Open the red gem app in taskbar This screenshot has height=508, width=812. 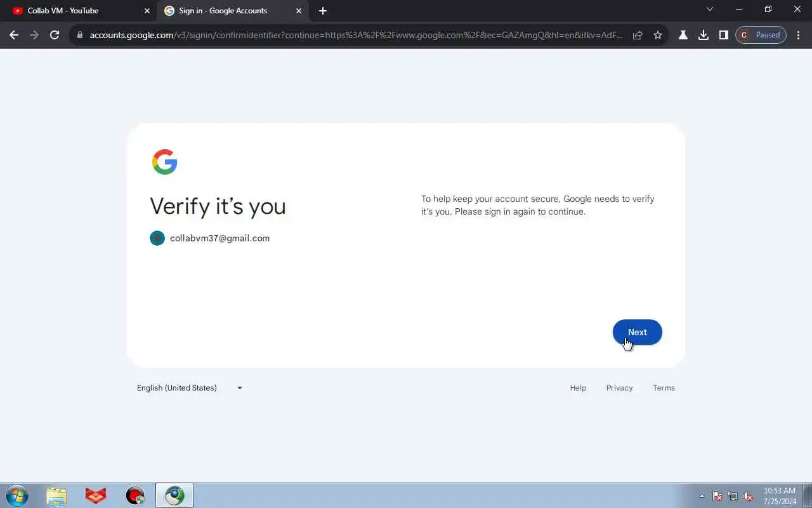coord(96,495)
